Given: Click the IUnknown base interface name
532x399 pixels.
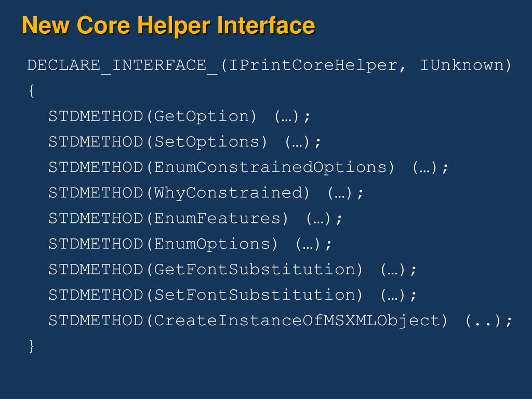Looking at the screenshot, I should (462, 65).
